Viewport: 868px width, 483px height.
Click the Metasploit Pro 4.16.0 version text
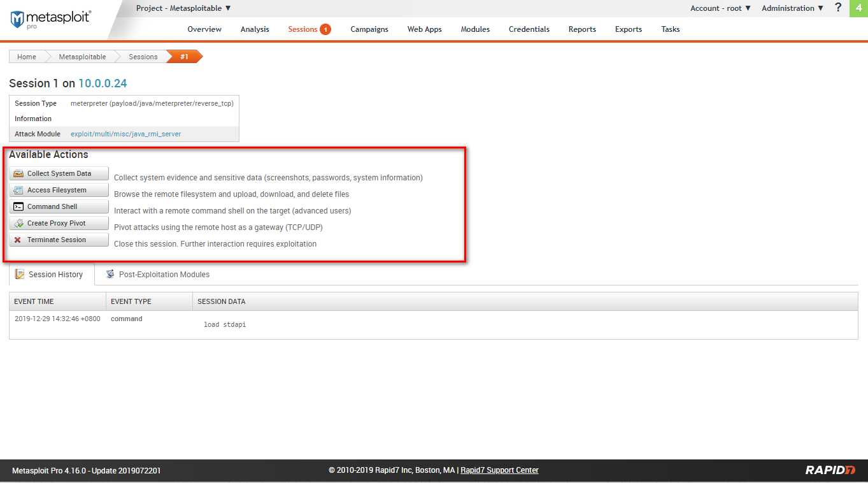pos(87,471)
